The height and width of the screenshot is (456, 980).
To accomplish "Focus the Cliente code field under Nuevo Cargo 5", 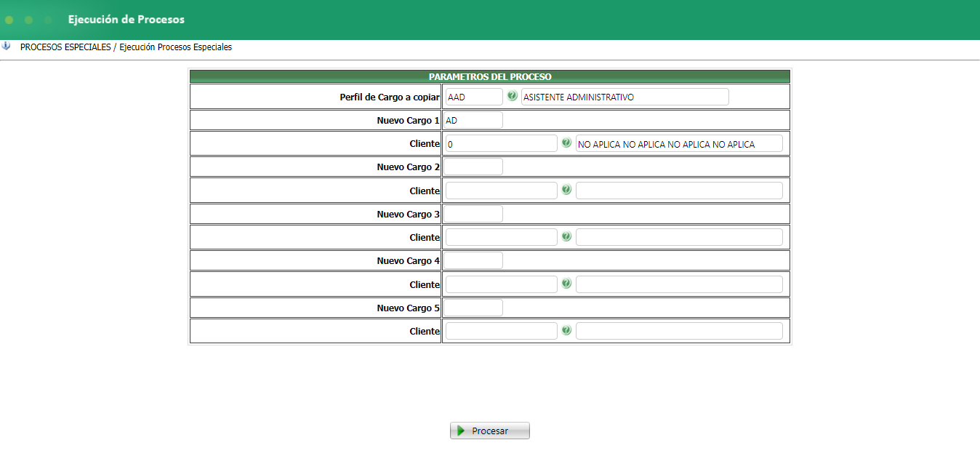I will (x=501, y=331).
